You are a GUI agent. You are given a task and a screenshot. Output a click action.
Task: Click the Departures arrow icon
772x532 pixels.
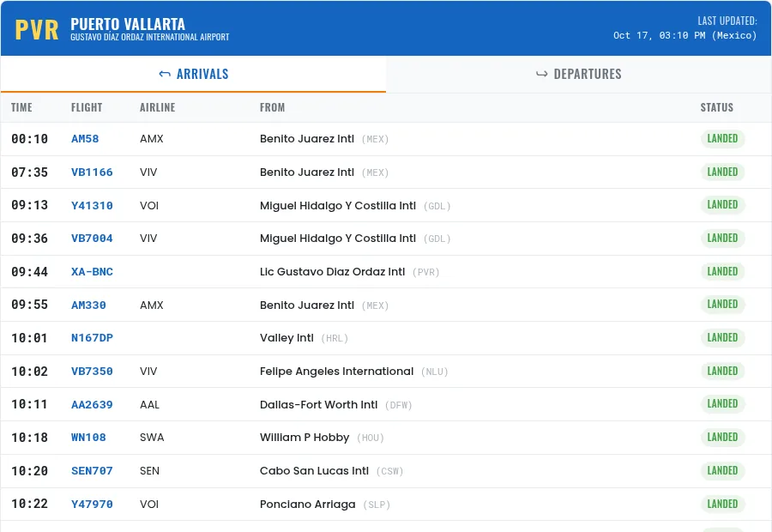coord(541,75)
